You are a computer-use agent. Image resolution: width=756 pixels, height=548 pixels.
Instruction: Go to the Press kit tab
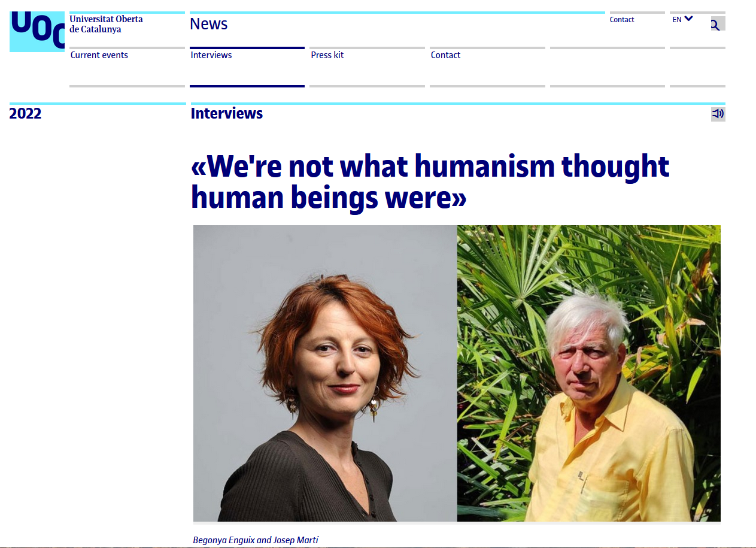pyautogui.click(x=327, y=55)
